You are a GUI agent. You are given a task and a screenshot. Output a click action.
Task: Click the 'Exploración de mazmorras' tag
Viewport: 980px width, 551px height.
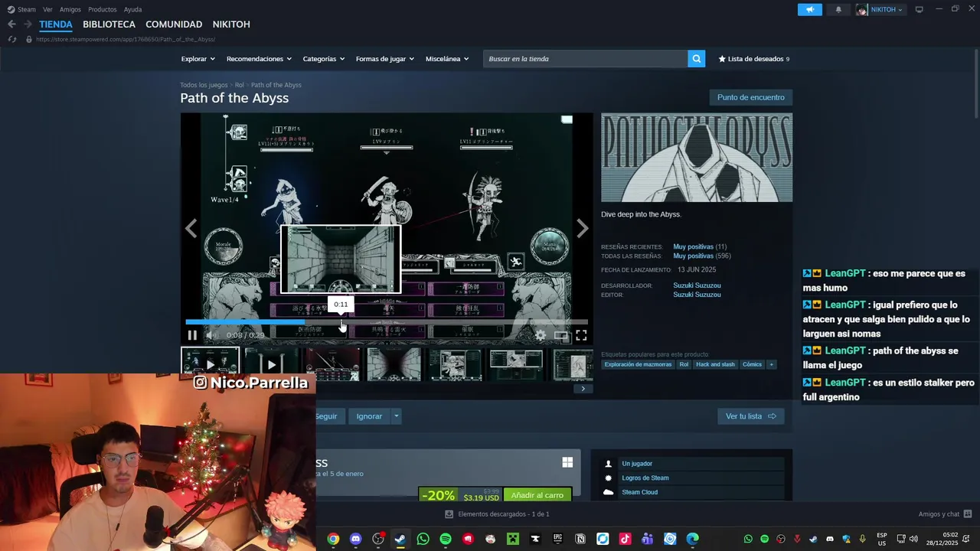(638, 364)
